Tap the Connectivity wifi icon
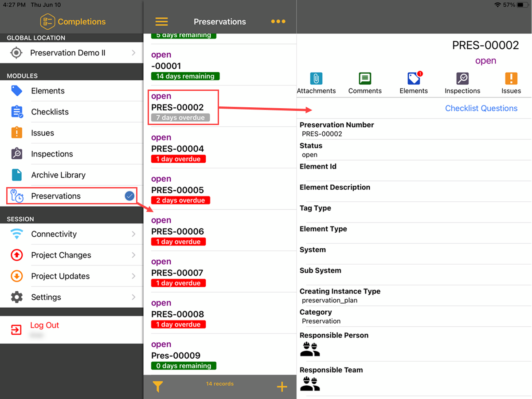The width and height of the screenshot is (532, 399). pos(17,234)
